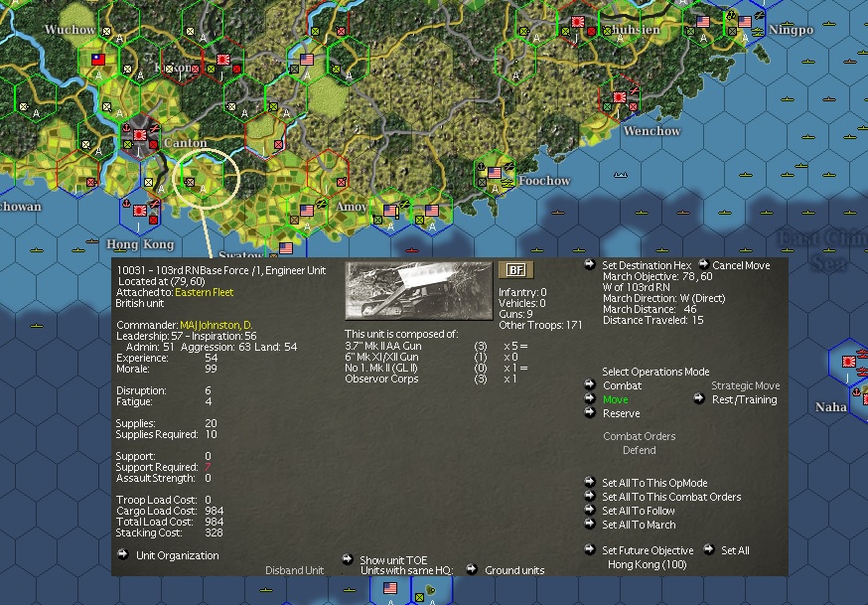Click the Show unit TOE arrow icon
Image resolution: width=868 pixels, height=605 pixels.
point(348,558)
